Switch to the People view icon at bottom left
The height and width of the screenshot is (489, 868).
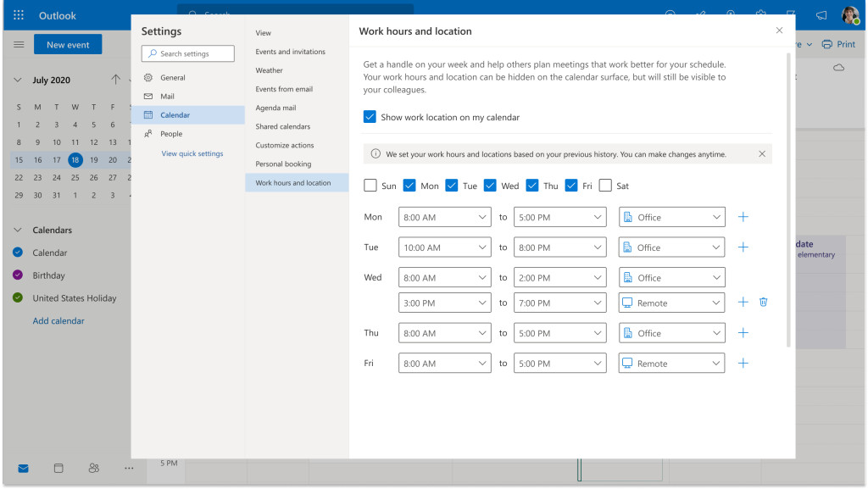tap(93, 468)
